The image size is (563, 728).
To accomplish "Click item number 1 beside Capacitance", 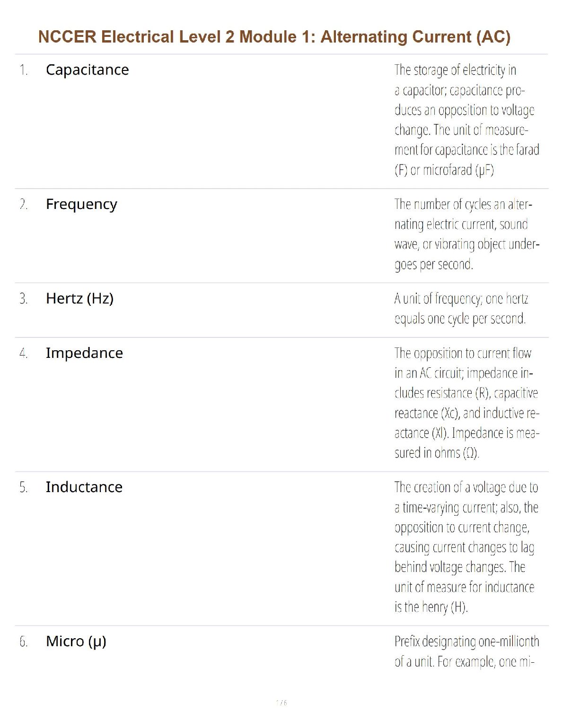I will [x=23, y=70].
